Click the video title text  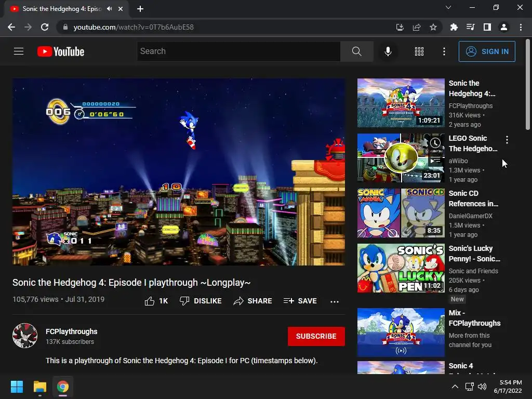[x=131, y=282]
